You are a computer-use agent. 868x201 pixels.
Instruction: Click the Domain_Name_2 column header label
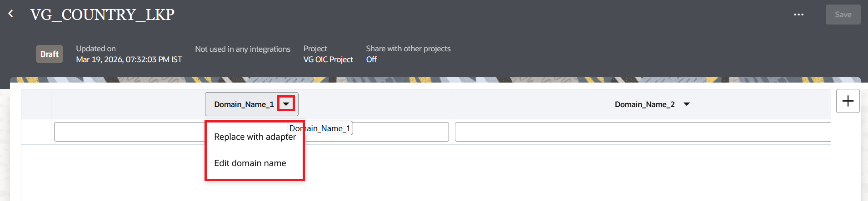pyautogui.click(x=644, y=104)
